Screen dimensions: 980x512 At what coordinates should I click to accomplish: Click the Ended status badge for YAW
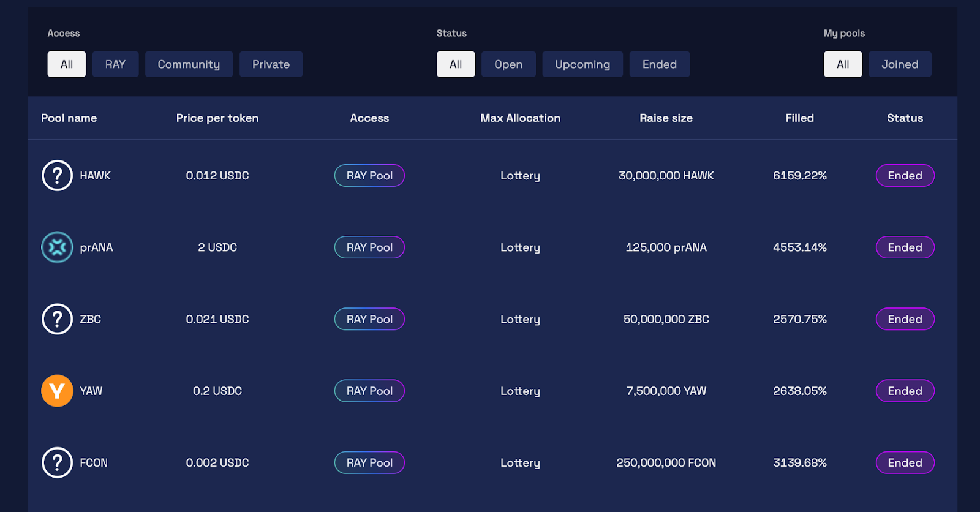pyautogui.click(x=905, y=391)
